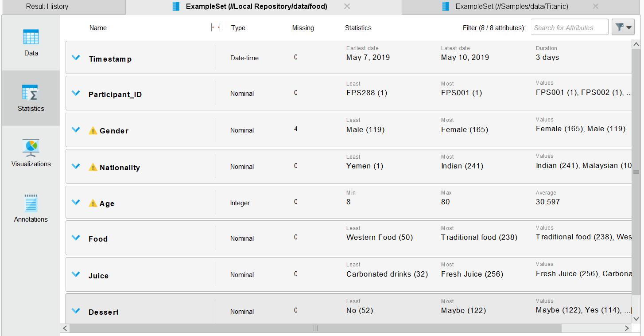Click the Nationality warning triangle icon
Viewport: 644px width, 336px height.
(93, 168)
